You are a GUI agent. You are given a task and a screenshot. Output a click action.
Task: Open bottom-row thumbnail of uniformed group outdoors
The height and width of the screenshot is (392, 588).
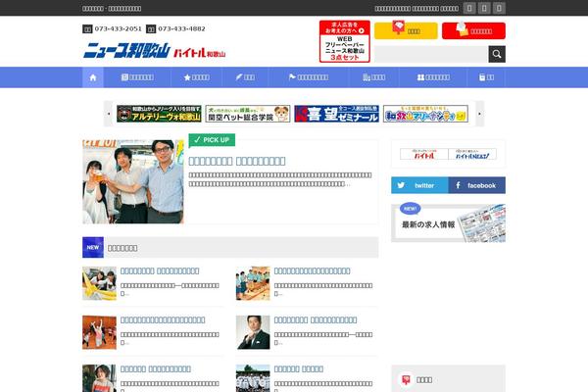[x=253, y=378]
